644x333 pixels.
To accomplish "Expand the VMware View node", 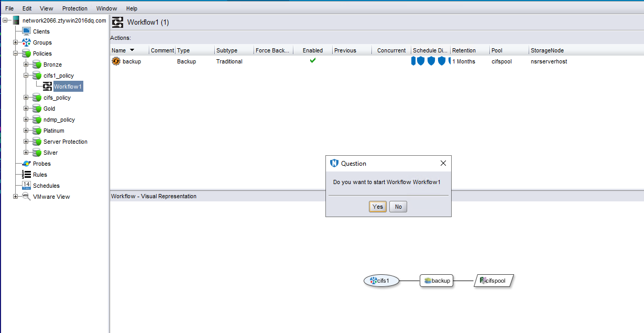I will tap(16, 197).
